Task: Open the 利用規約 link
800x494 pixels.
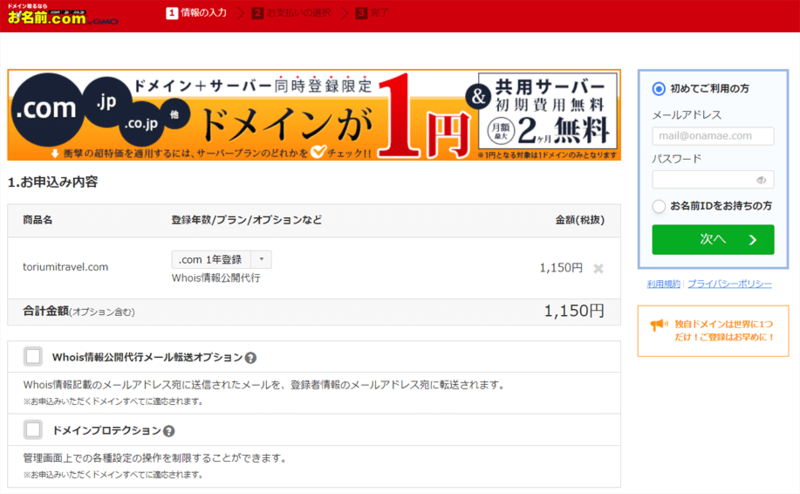Action: tap(663, 284)
